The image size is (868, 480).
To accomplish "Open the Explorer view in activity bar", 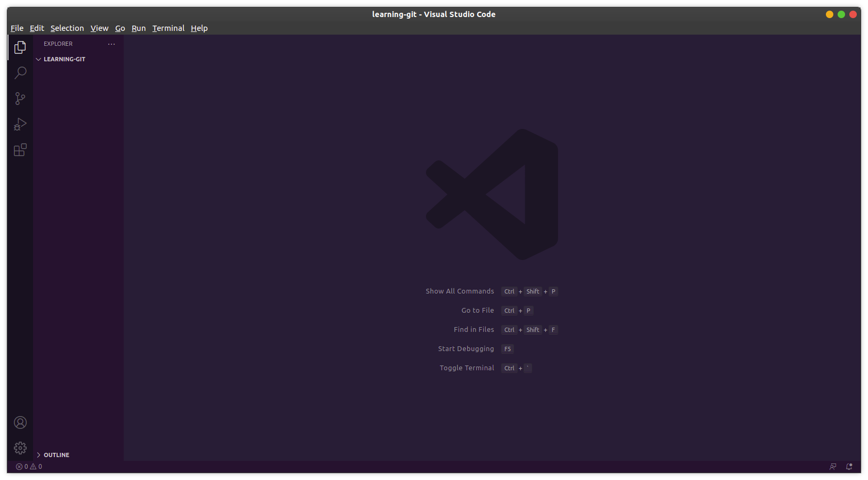I will (20, 47).
